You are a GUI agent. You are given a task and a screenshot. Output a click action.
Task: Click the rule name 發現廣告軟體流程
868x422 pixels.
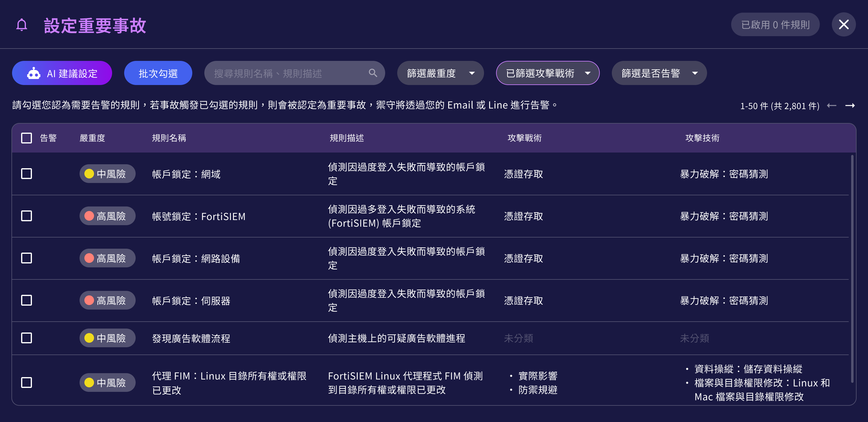(191, 338)
